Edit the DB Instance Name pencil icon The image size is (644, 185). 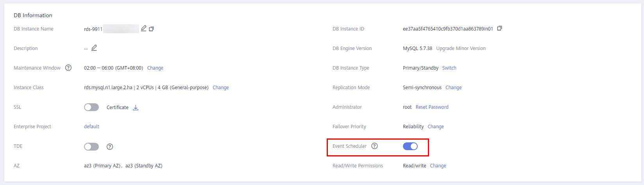144,29
